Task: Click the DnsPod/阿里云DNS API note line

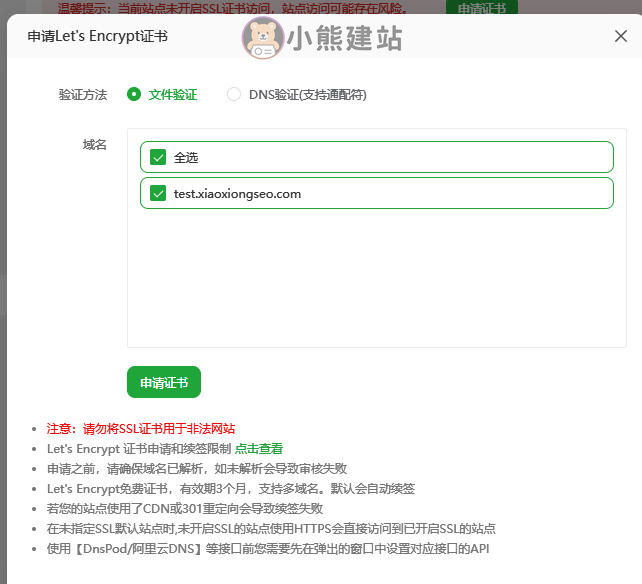Action: [x=268, y=549]
